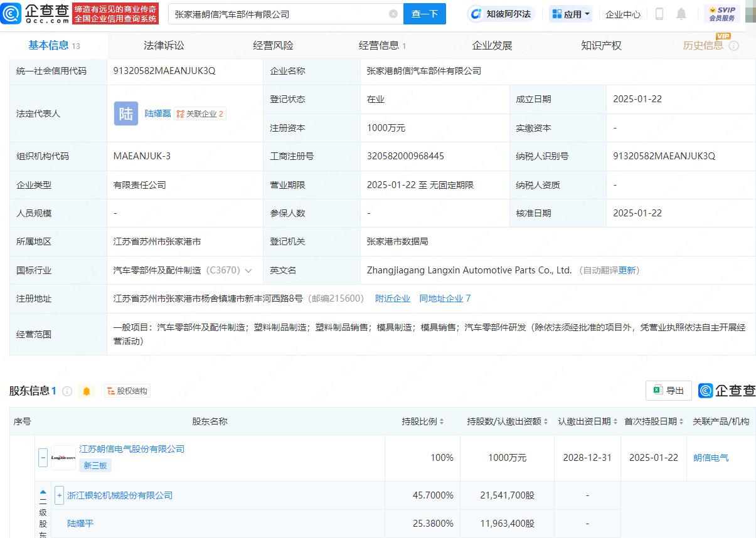Open the mobile phone app icon
756x538 pixels.
pyautogui.click(x=659, y=14)
